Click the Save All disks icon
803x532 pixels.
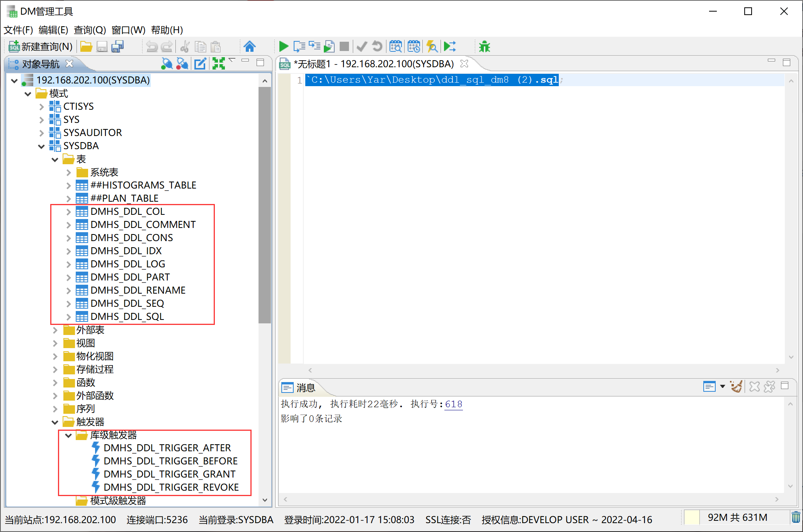click(x=117, y=47)
